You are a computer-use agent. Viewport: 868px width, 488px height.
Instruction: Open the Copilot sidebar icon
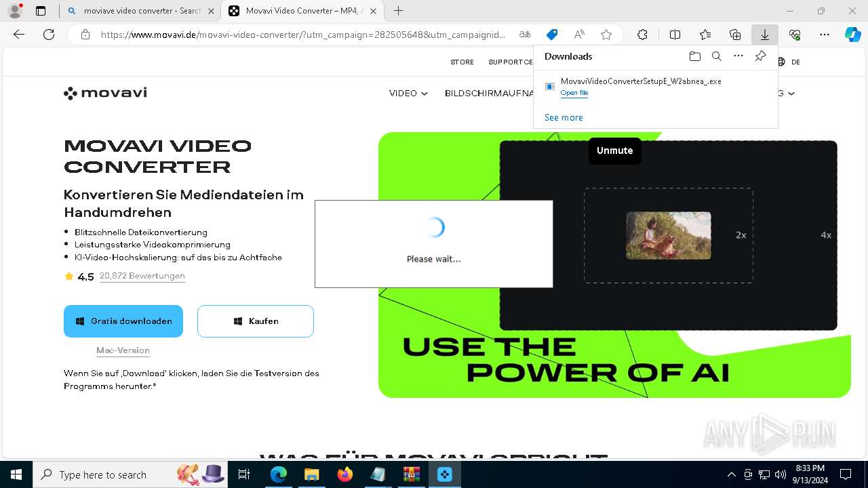(x=852, y=35)
